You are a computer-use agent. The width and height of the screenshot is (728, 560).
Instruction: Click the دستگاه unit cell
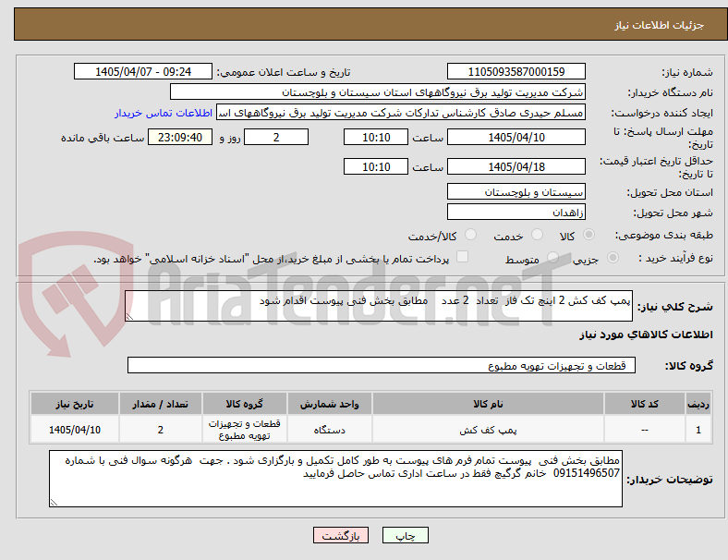[329, 430]
